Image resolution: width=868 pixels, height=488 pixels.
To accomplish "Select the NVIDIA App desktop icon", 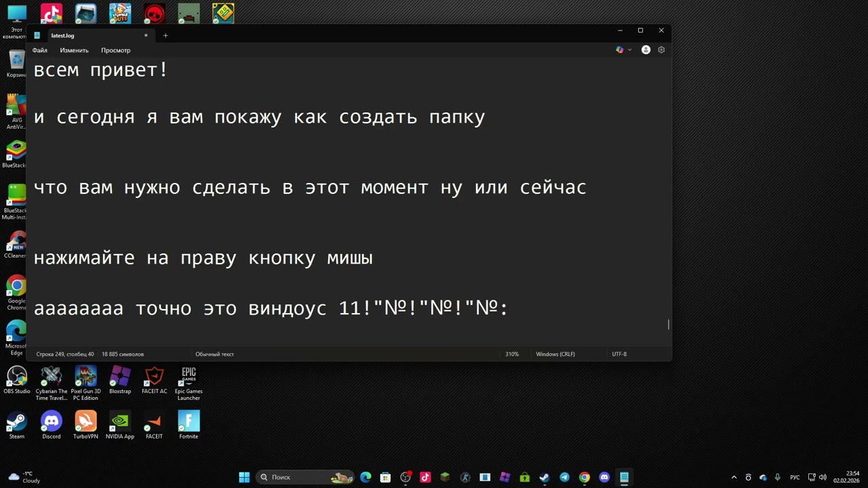I will coord(120,426).
